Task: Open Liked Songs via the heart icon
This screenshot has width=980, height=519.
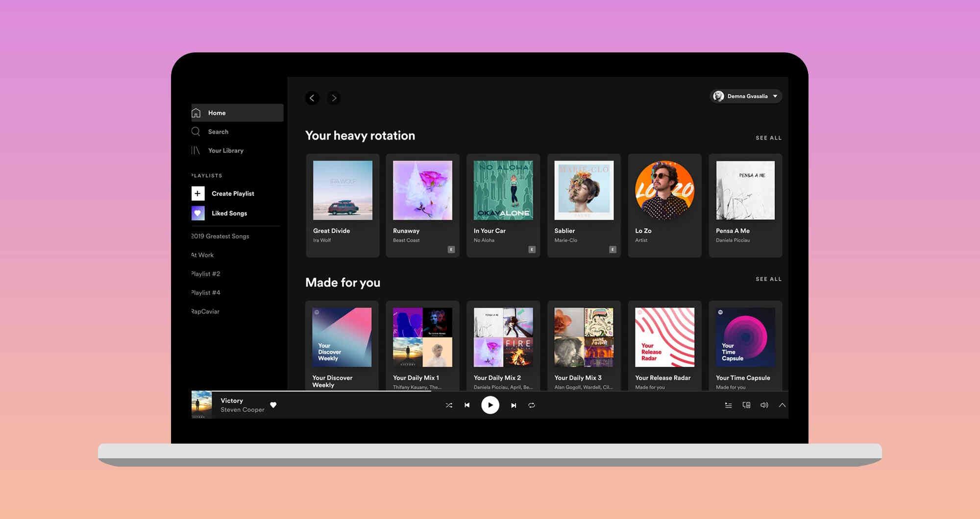Action: (x=197, y=213)
